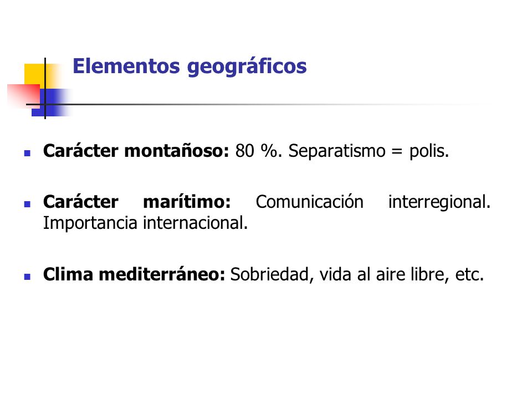Viewport: 532px width, 399px height.
Task: Click the bold text 'Carácter montañoso:'
Action: point(136,151)
